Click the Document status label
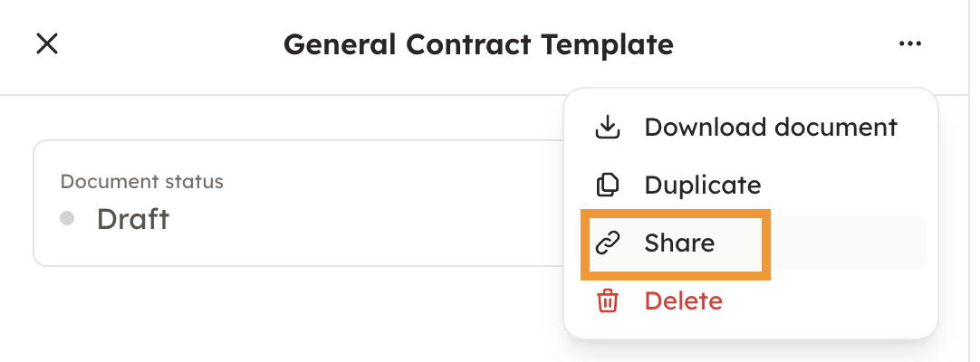980x362 pixels. 141,181
